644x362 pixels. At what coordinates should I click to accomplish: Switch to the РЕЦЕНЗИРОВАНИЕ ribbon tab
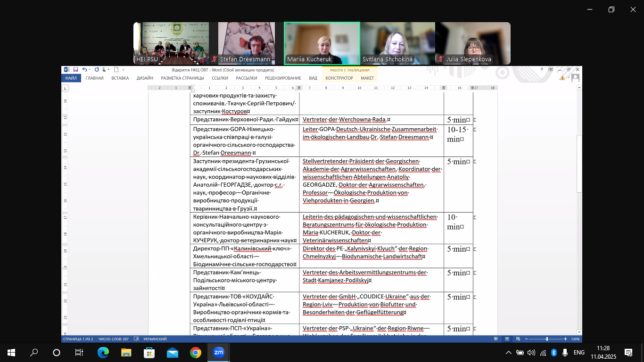pyautogui.click(x=283, y=78)
